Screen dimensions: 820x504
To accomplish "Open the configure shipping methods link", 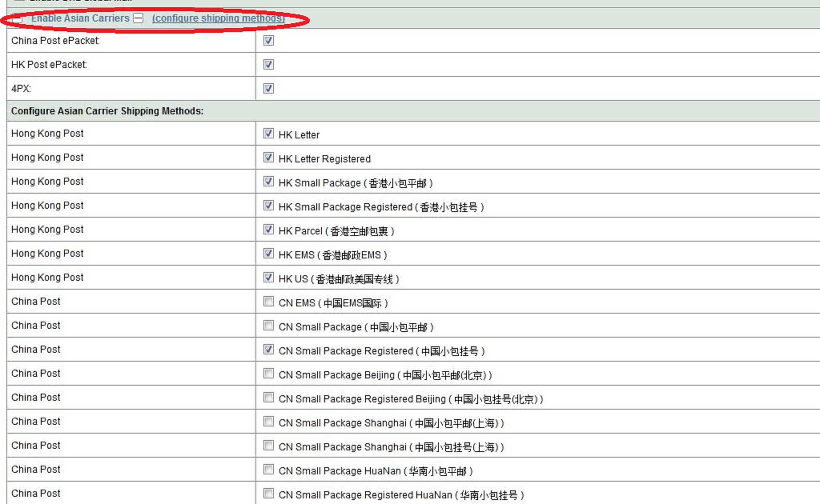I will 219,18.
